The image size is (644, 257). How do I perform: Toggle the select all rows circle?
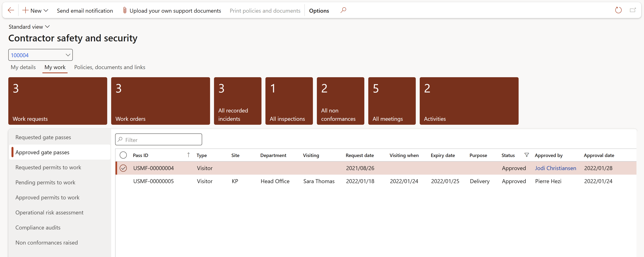click(123, 155)
